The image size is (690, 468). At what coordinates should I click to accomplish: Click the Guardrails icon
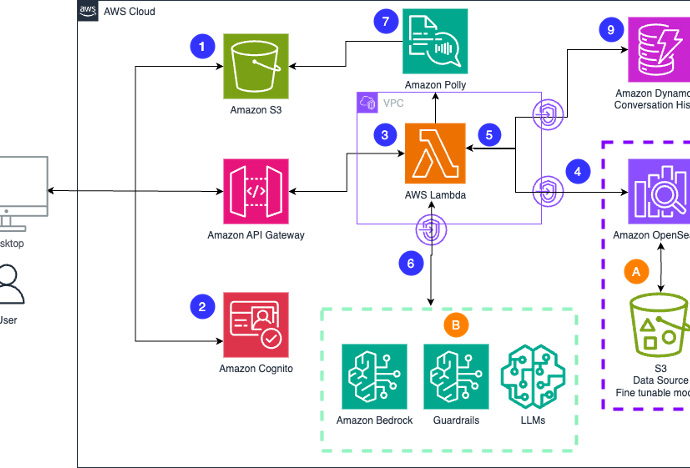pyautogui.click(x=456, y=376)
